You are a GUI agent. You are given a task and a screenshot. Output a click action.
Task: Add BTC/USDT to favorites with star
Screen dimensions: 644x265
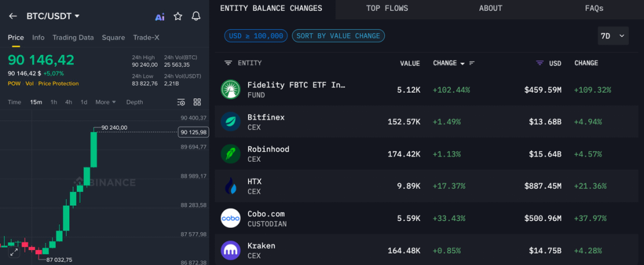coord(178,16)
